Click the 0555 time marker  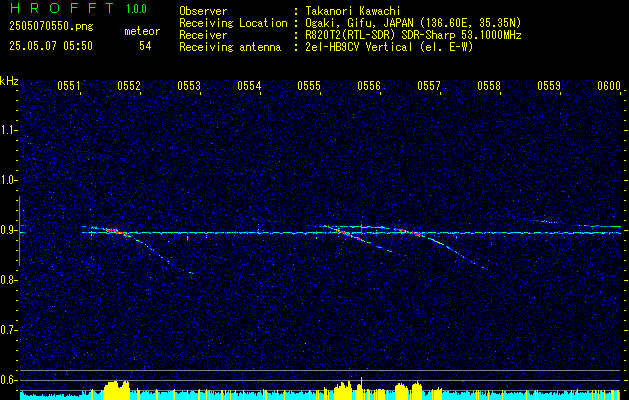pyautogui.click(x=309, y=86)
